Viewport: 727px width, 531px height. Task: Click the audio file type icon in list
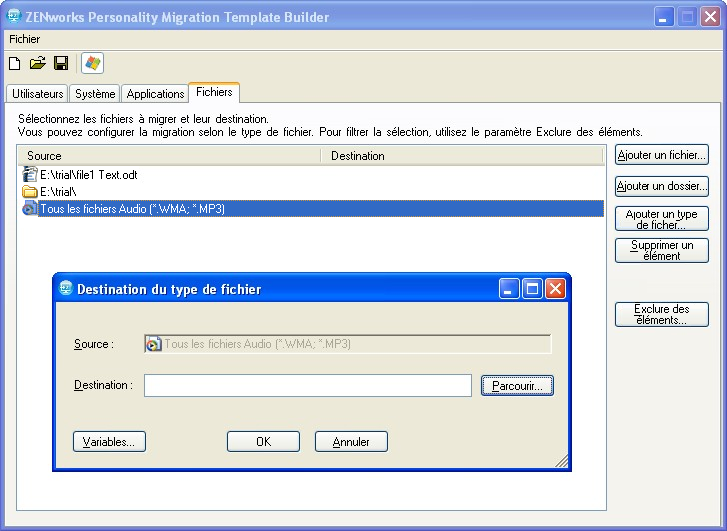(x=30, y=209)
